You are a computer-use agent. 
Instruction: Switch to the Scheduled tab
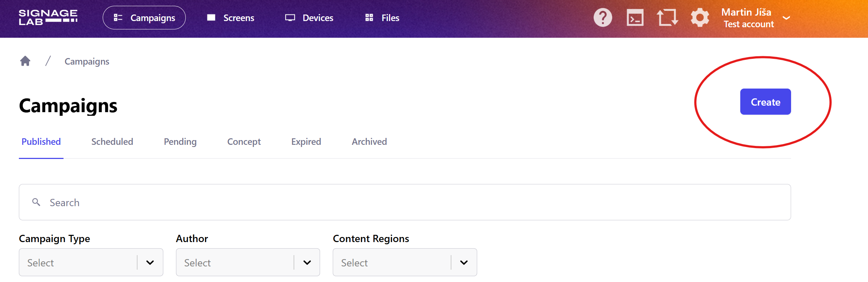click(112, 142)
